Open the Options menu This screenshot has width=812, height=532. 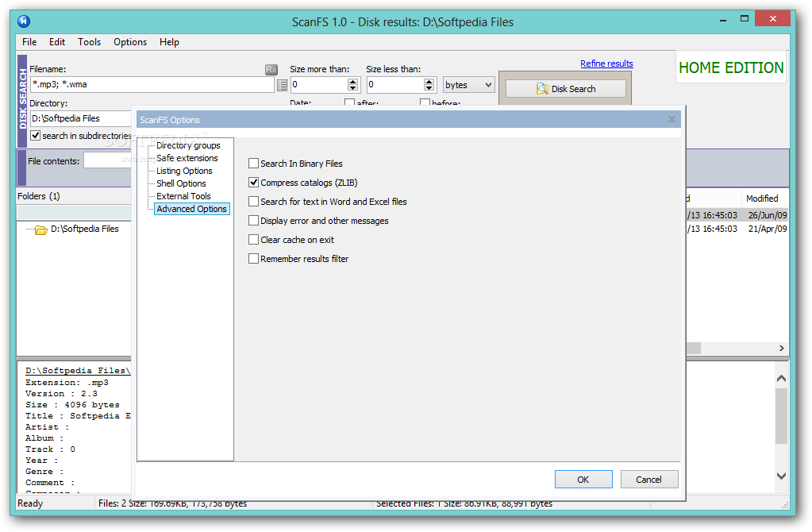click(130, 42)
